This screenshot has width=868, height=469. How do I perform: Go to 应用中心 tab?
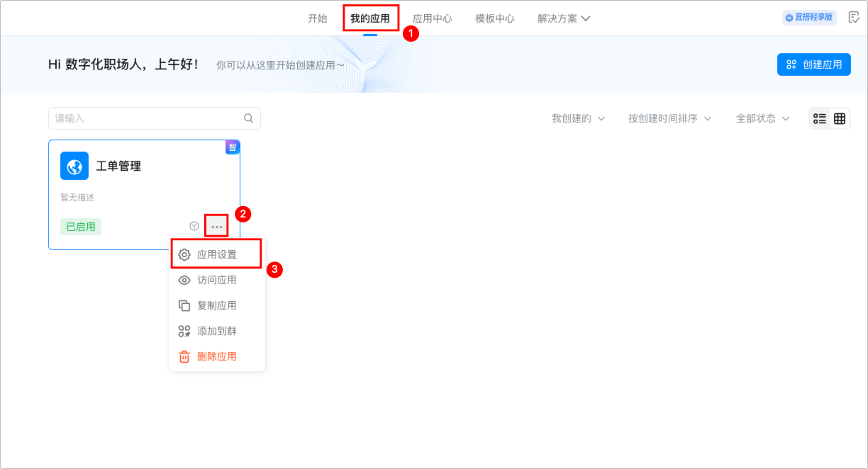pos(433,18)
